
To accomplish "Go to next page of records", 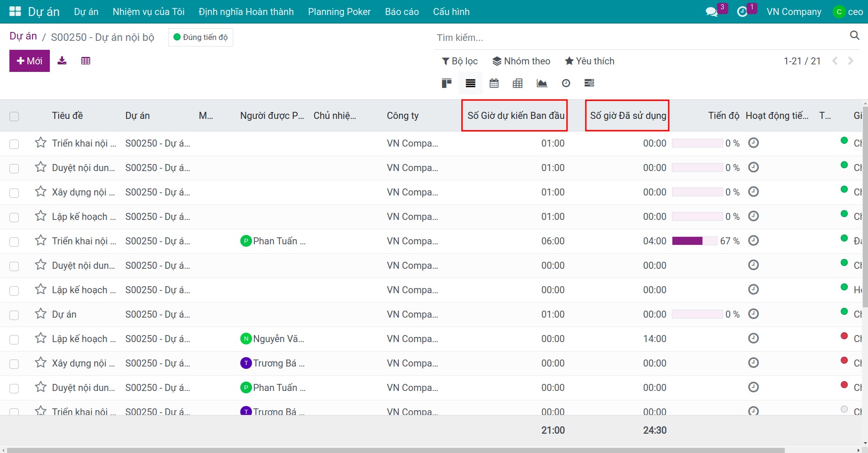I will pyautogui.click(x=851, y=61).
